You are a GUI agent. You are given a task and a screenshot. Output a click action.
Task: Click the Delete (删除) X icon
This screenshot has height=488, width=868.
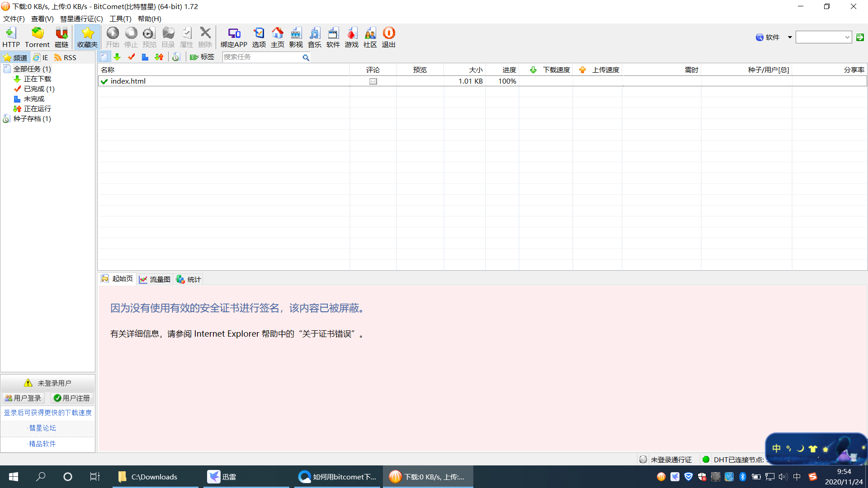[205, 37]
